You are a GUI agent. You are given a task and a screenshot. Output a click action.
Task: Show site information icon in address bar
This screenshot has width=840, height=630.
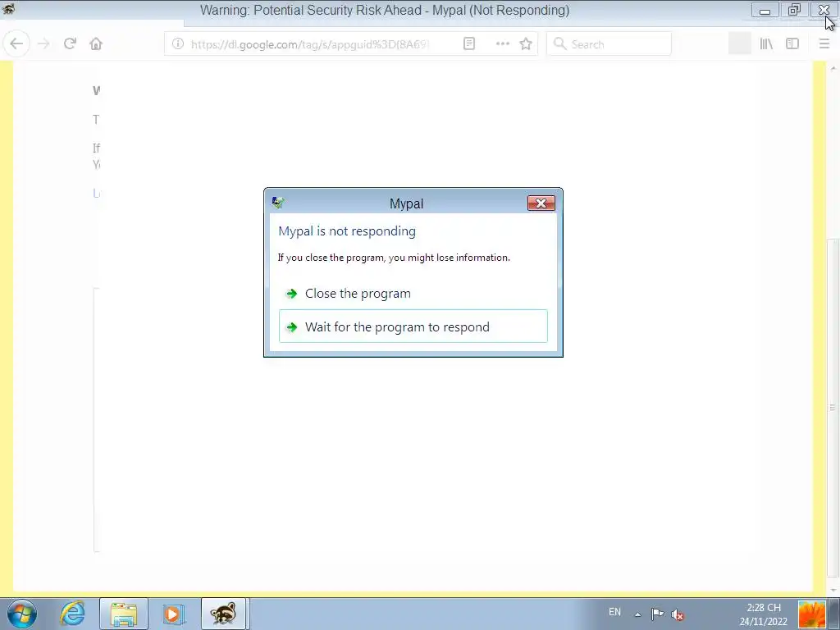178,44
